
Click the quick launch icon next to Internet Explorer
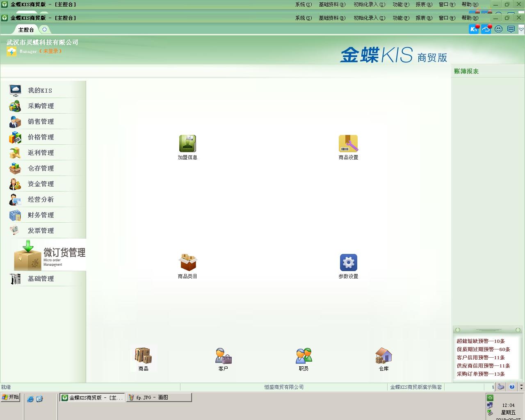[x=39, y=398]
